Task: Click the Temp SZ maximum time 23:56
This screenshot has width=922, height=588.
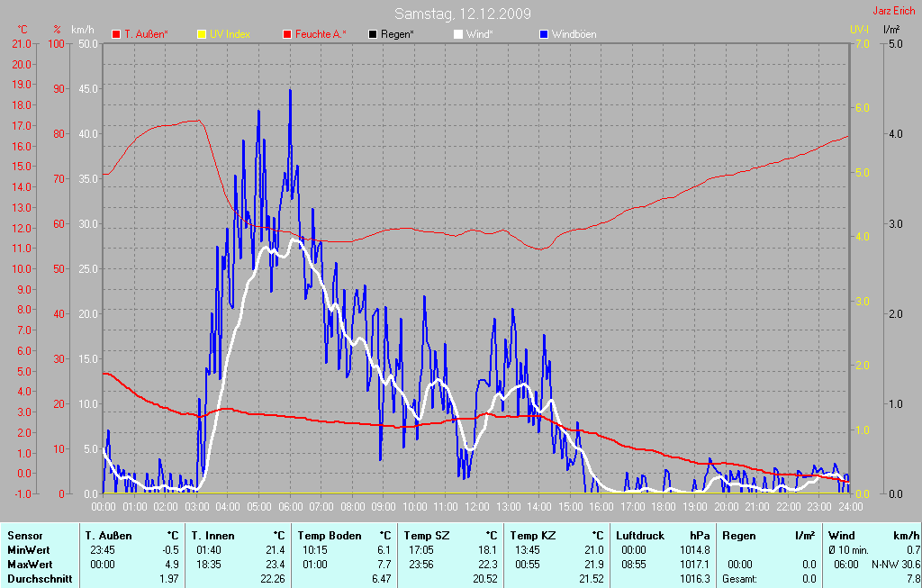Action: point(421,564)
